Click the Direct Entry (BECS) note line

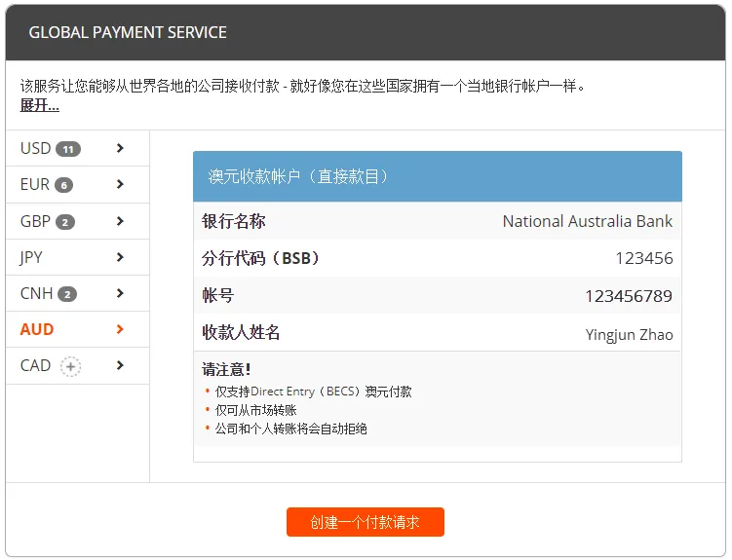[x=313, y=392]
